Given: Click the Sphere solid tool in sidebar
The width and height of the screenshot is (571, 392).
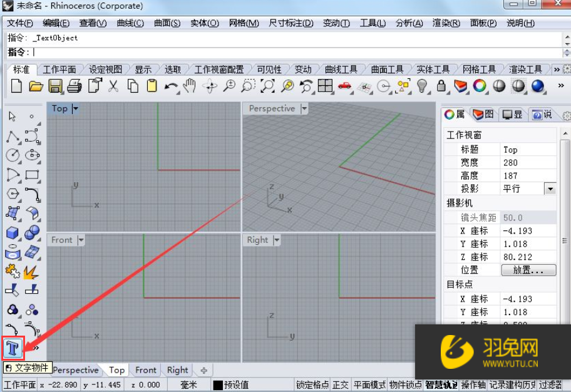Looking at the screenshot, I should 30,234.
